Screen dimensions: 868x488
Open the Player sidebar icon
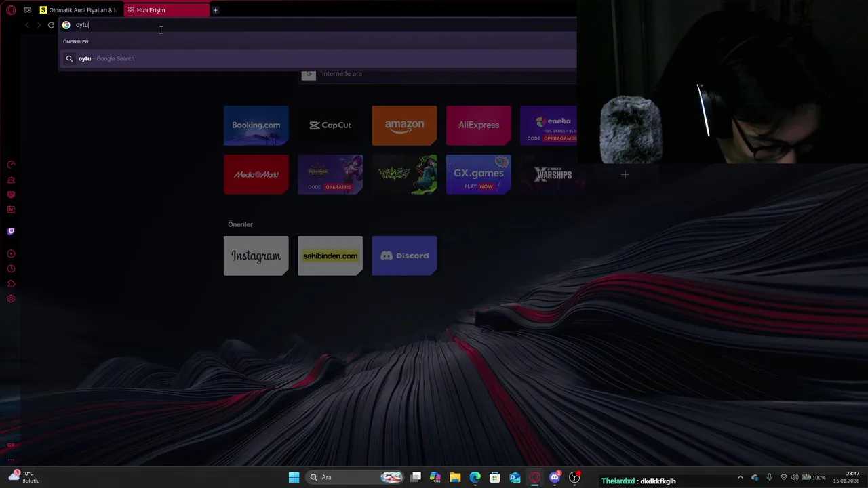tap(11, 253)
